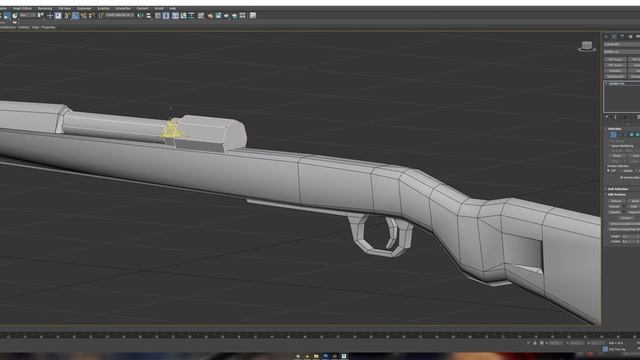Switch to the Hierarchy command panel tab
This screenshot has width=640, height=360.
click(622, 36)
